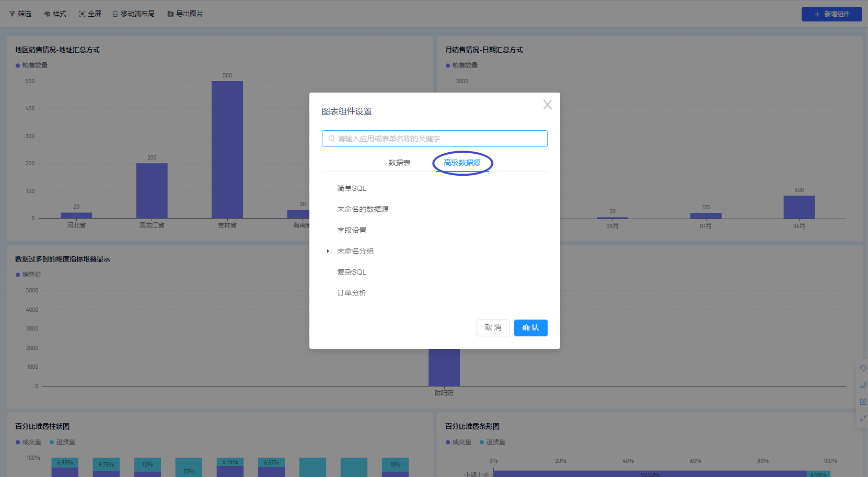Toggle 退货量 legend in 百分比堆叠柱状图
Viewport: 868px width, 477px height.
coord(62,442)
